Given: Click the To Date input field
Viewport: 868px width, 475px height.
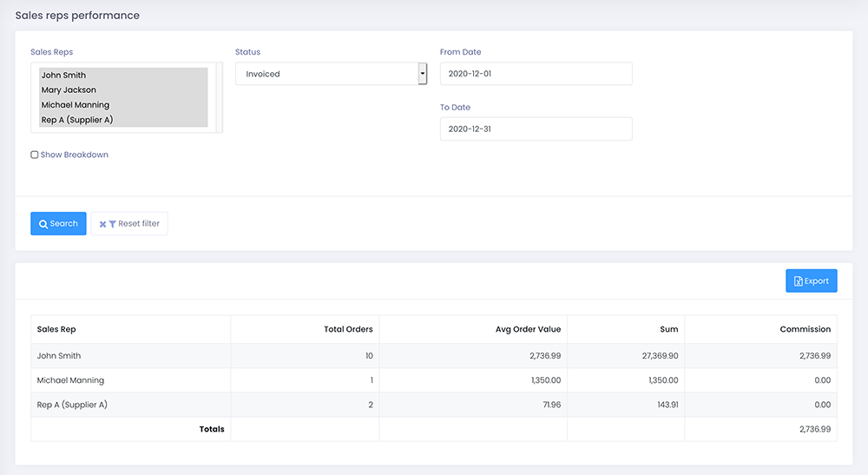Looking at the screenshot, I should [x=536, y=129].
